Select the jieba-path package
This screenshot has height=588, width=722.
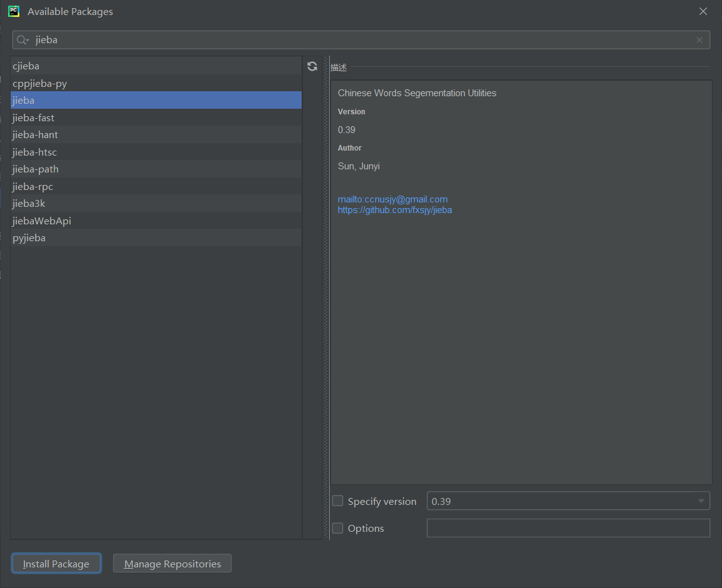click(156, 169)
